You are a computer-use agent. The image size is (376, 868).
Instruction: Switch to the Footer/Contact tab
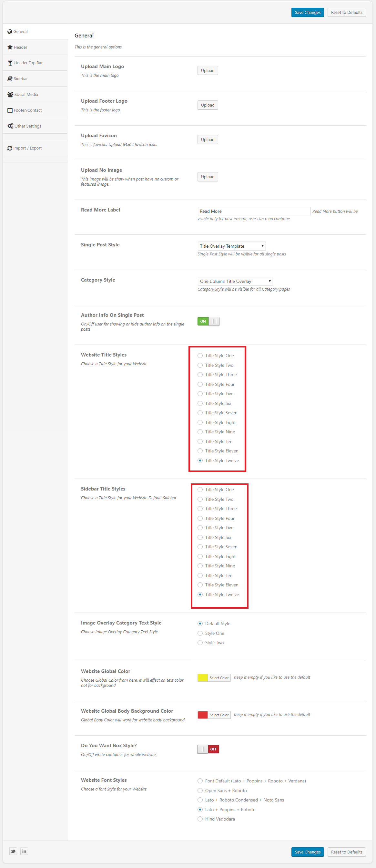coord(28,110)
